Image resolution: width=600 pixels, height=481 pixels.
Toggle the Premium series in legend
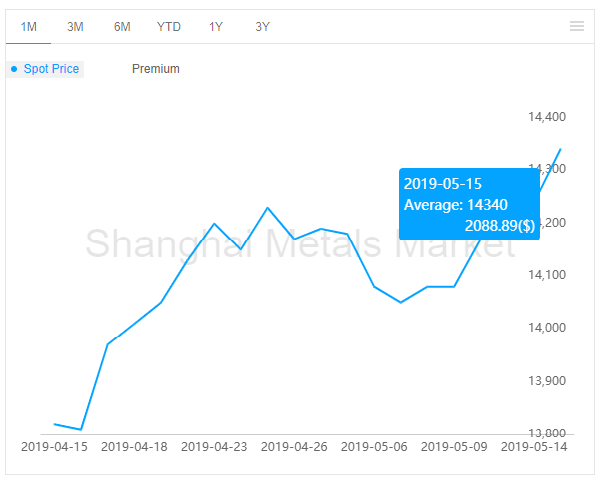[x=156, y=69]
